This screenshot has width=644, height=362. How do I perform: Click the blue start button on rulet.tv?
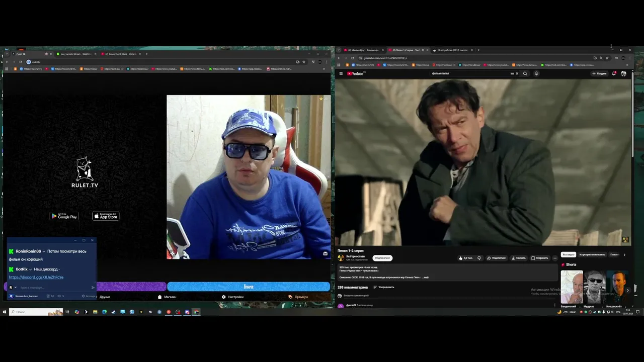(249, 287)
